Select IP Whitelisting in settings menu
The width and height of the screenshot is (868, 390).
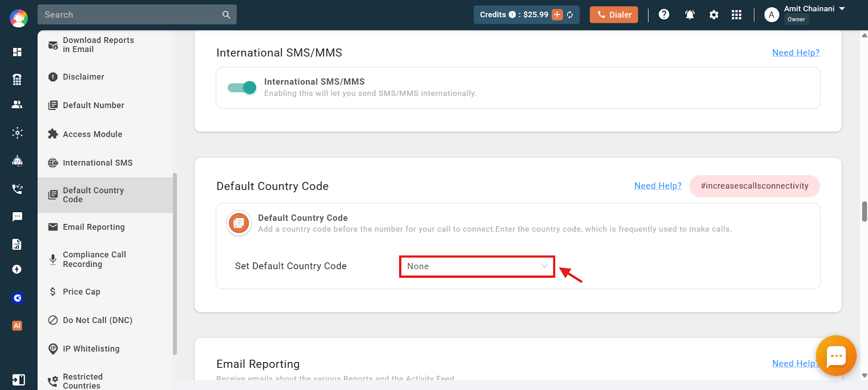click(105, 349)
